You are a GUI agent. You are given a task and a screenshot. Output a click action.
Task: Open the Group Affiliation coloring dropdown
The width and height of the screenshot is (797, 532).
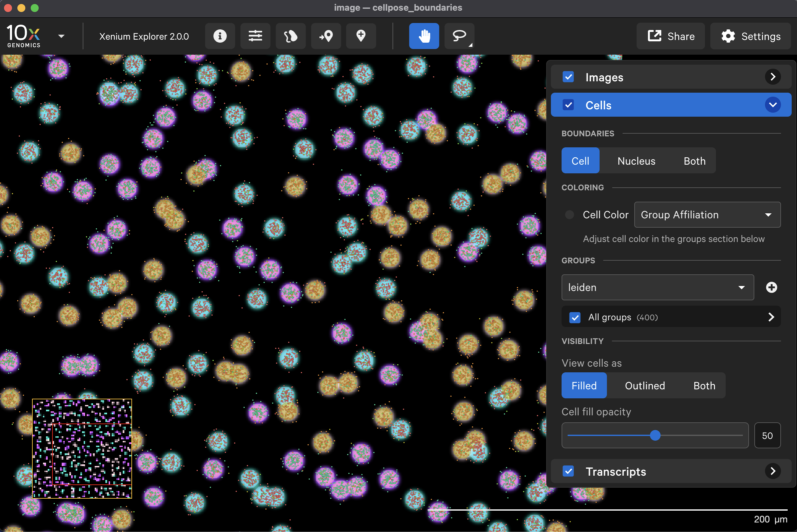(707, 215)
